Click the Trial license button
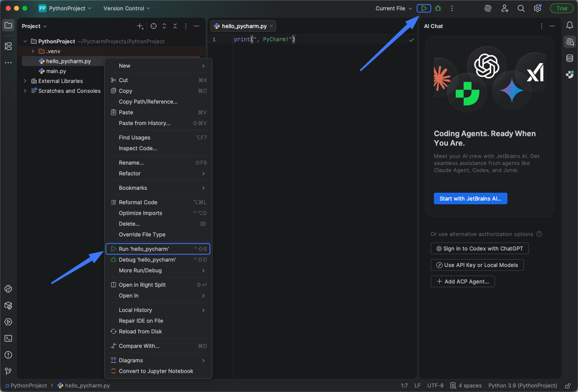 [562, 8]
